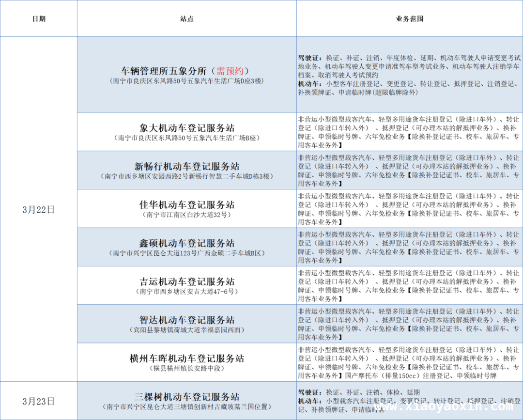Click 象大机动车登记服务站 station name
The width and height of the screenshot is (523, 420).
coord(187,128)
